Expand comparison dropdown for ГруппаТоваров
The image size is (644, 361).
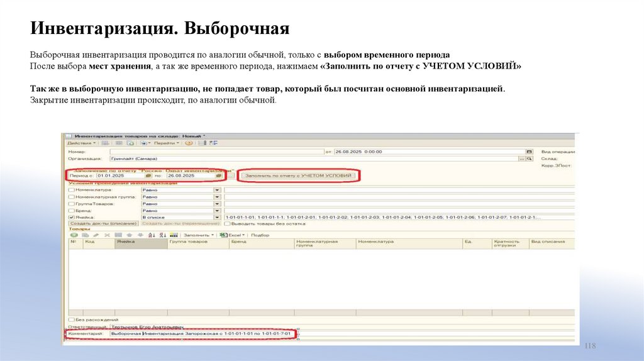[217, 204]
